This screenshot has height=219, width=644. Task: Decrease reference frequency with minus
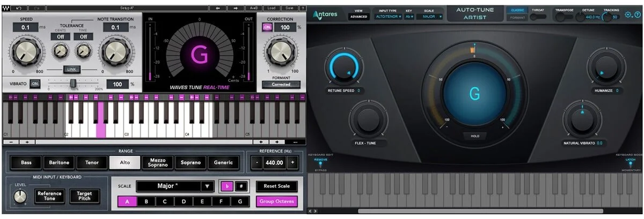pos(258,162)
